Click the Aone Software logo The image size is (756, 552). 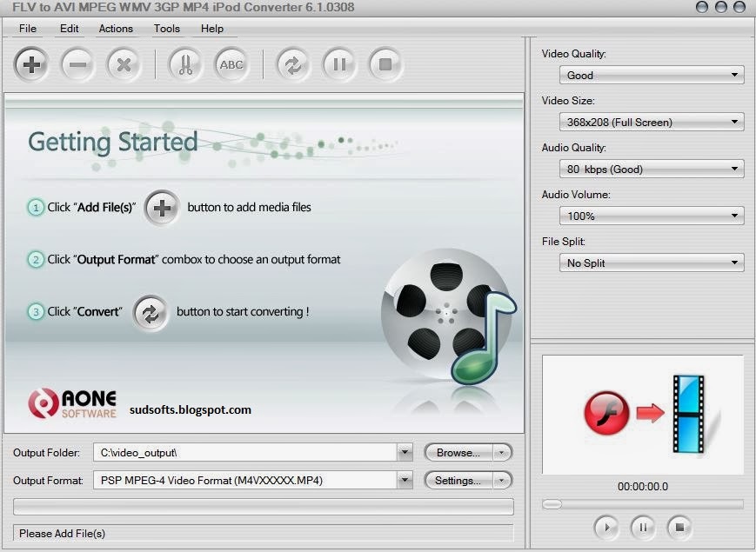point(72,403)
